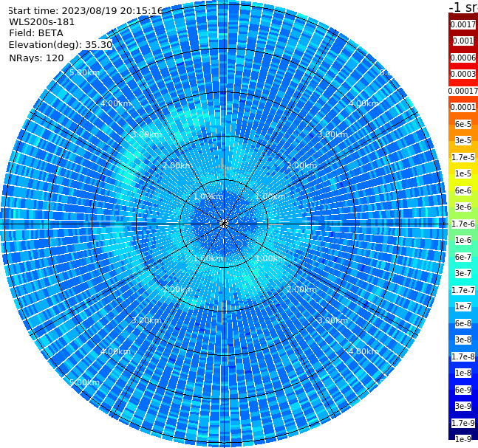Click the 1e-8 colorbar label
The image size is (478, 448).
click(463, 373)
